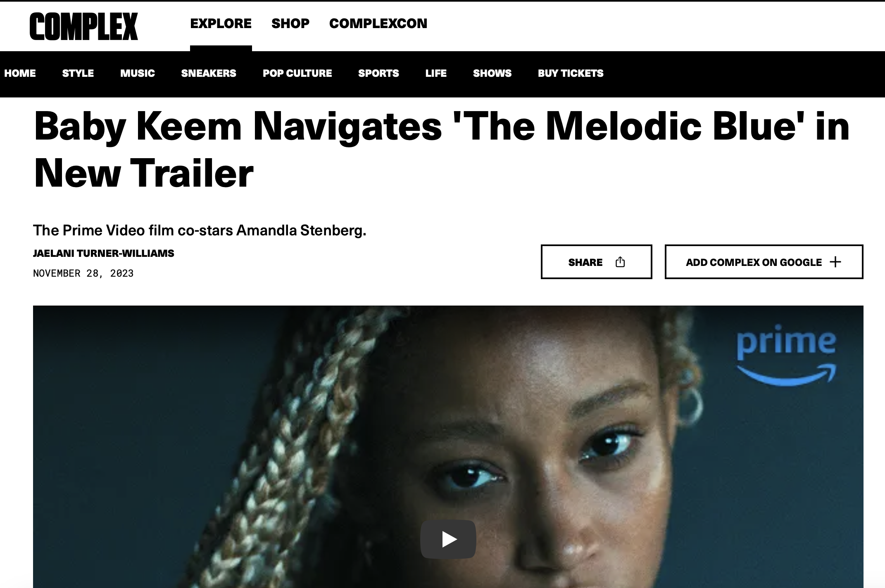Click Buy Tickets link
Image resolution: width=885 pixels, height=588 pixels.
[x=571, y=73]
